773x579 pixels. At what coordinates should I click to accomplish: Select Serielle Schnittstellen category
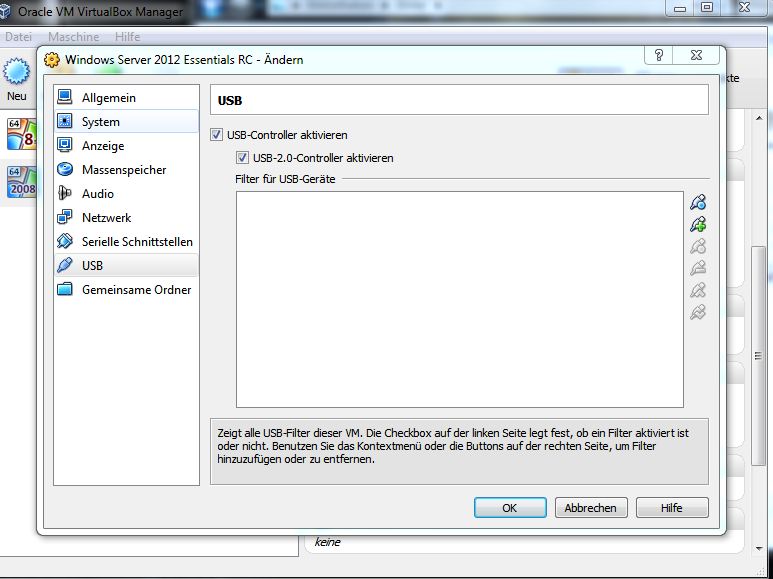137,242
